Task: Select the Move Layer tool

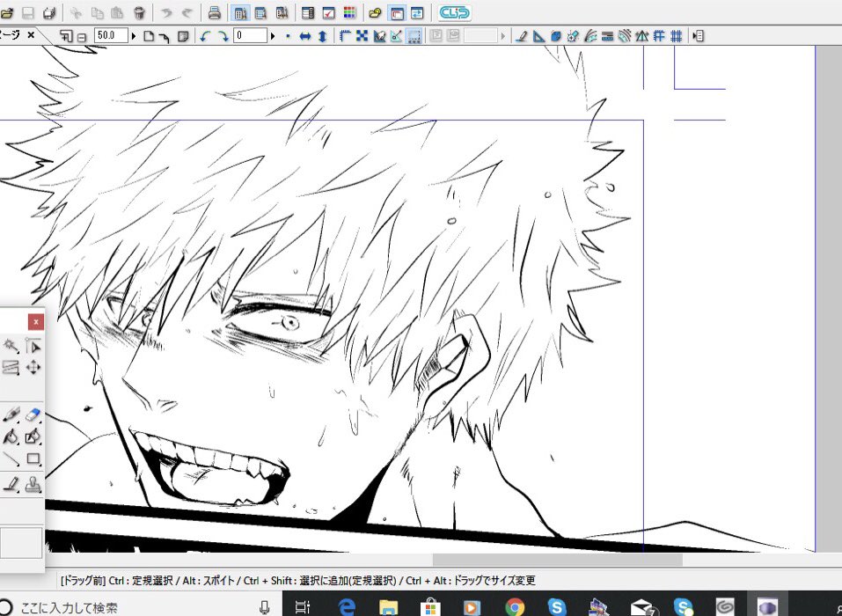Action: (33, 367)
